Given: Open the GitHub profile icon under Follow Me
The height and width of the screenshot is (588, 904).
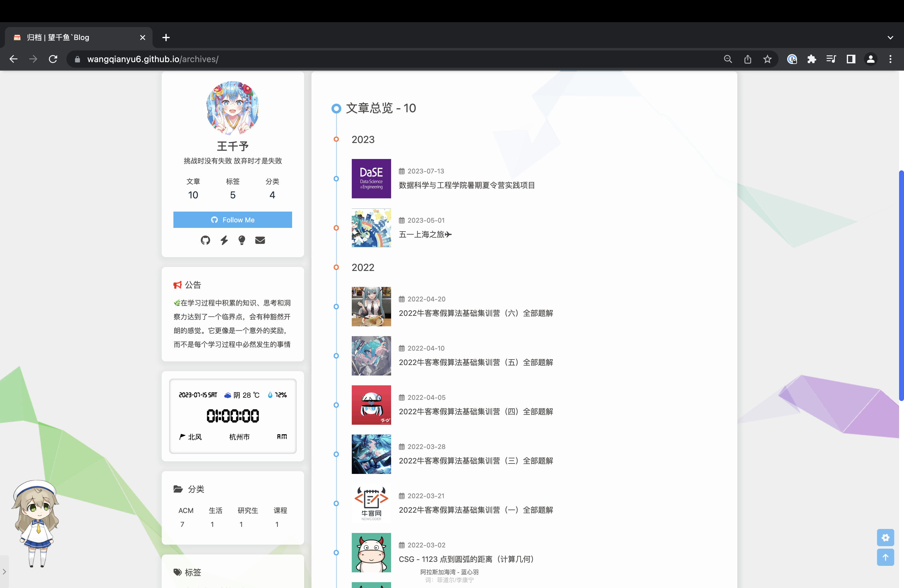Looking at the screenshot, I should point(205,240).
